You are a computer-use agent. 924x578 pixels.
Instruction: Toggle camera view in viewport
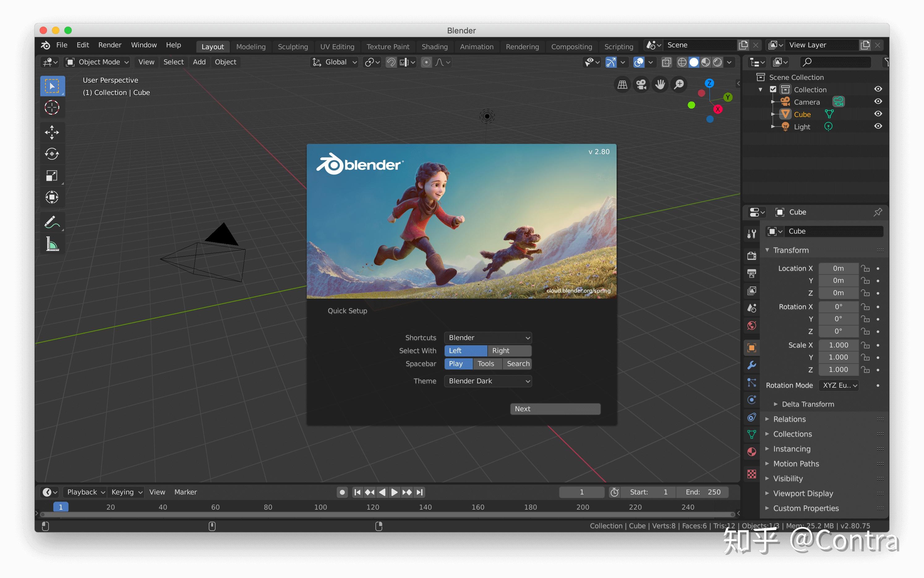pos(641,84)
